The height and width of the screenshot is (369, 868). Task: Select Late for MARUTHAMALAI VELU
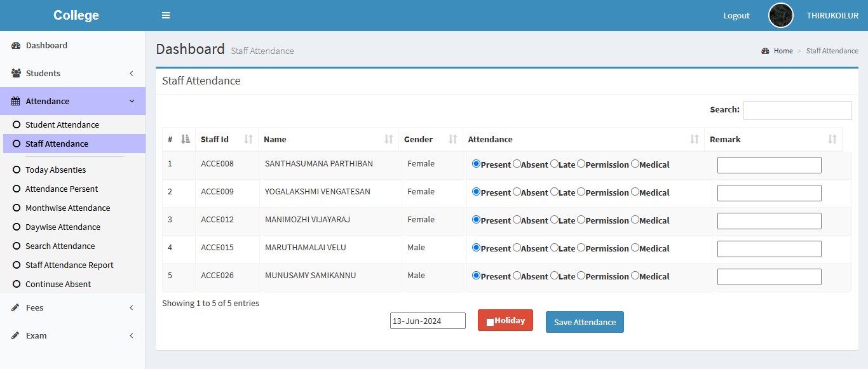pyautogui.click(x=554, y=248)
